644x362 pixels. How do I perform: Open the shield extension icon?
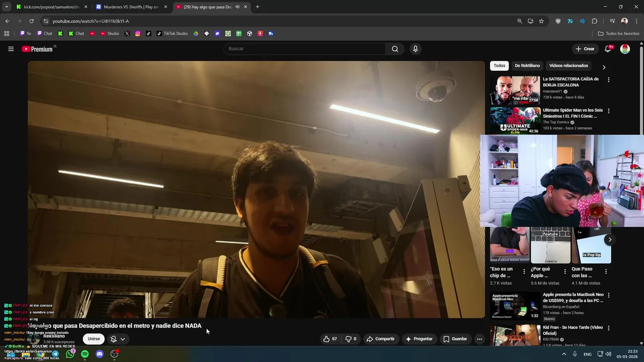pyautogui.click(x=558, y=21)
